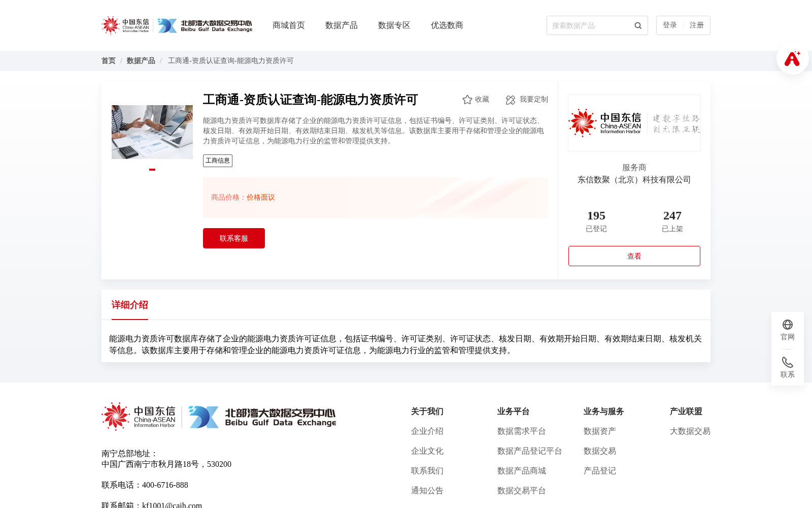This screenshot has width=812, height=508.
Task: Click the 注册 register link
Action: coord(697,25)
